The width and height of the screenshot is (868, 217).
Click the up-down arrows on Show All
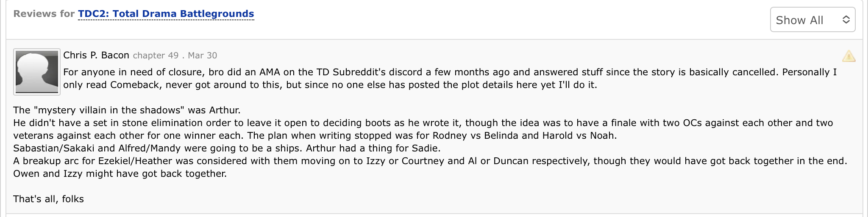pos(846,20)
